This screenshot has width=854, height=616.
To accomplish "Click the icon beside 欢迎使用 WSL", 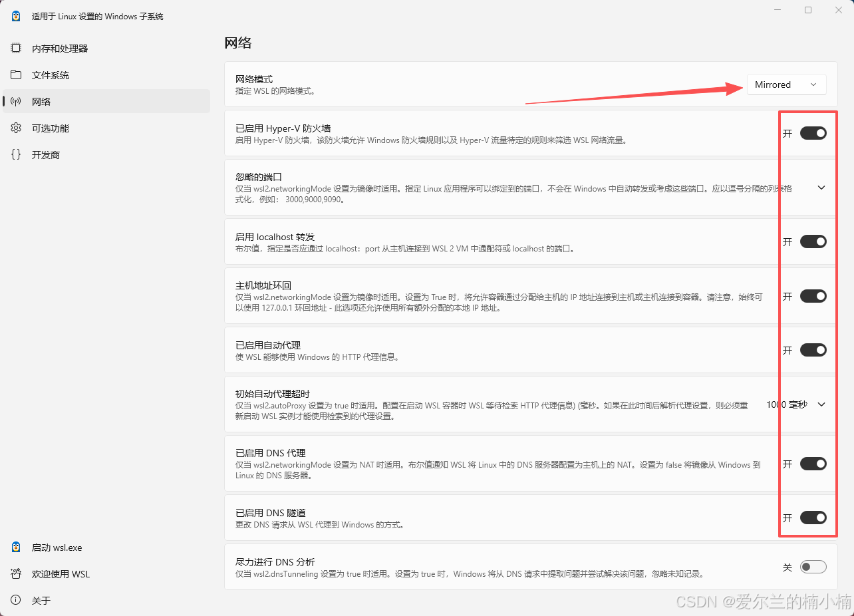I will [x=16, y=574].
